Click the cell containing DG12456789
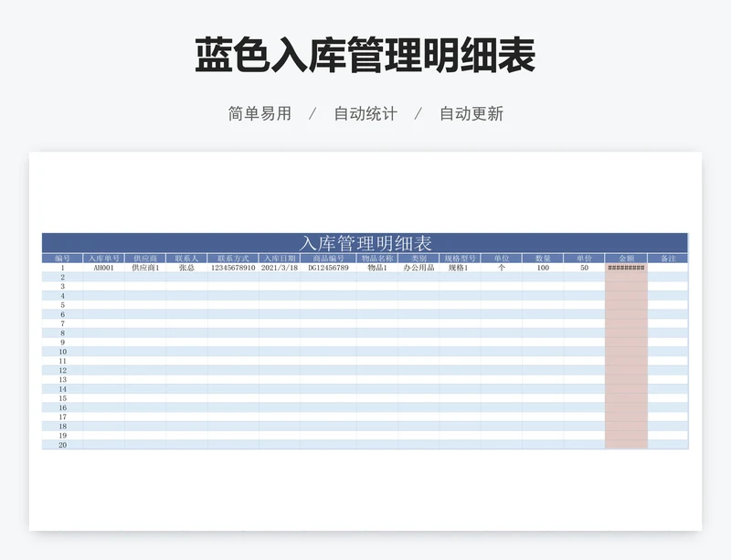This screenshot has width=731, height=560. click(x=328, y=269)
